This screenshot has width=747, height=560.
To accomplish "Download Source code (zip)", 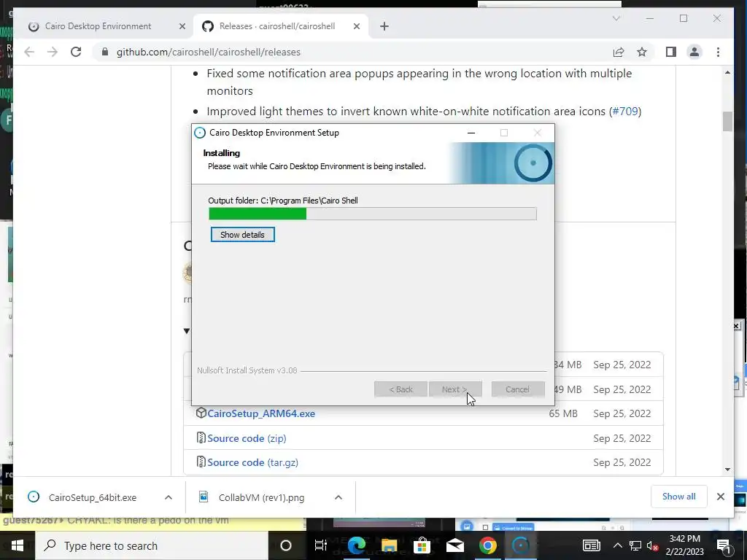I will [247, 438].
